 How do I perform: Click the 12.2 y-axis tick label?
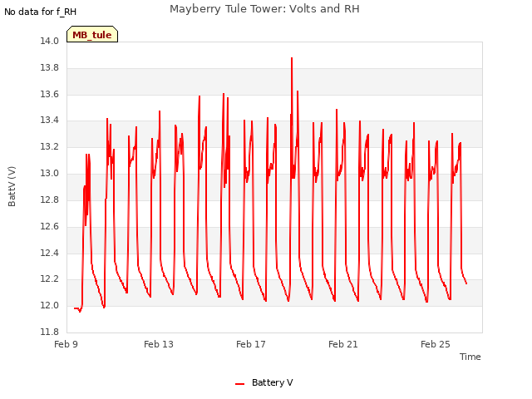50,279
